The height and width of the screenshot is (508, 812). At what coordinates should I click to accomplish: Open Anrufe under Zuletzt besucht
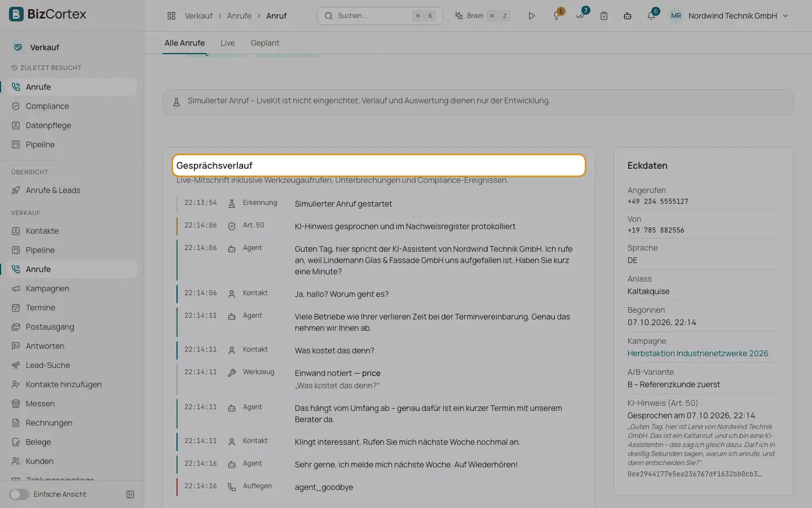pos(72,87)
